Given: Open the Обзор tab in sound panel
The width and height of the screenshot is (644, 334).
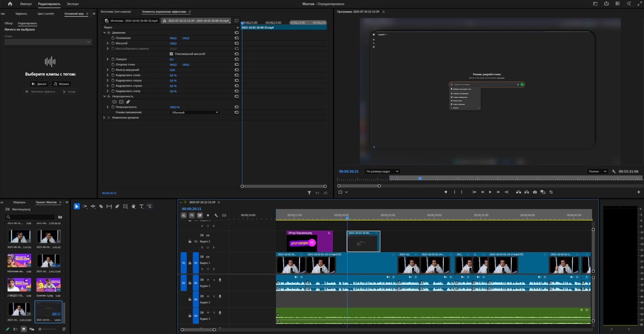Looking at the screenshot, I should click(9, 23).
